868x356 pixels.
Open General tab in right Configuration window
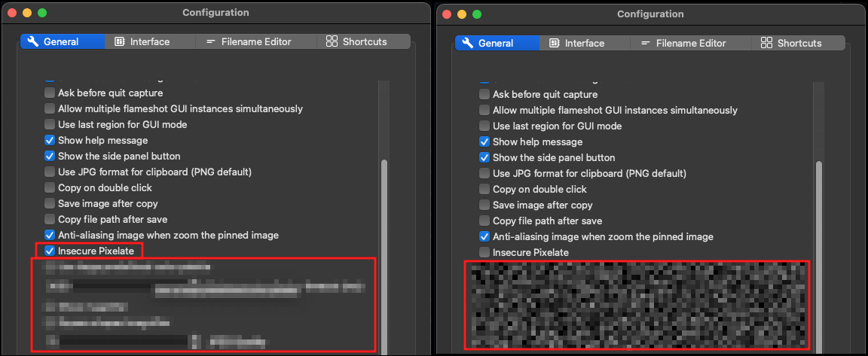click(x=497, y=43)
